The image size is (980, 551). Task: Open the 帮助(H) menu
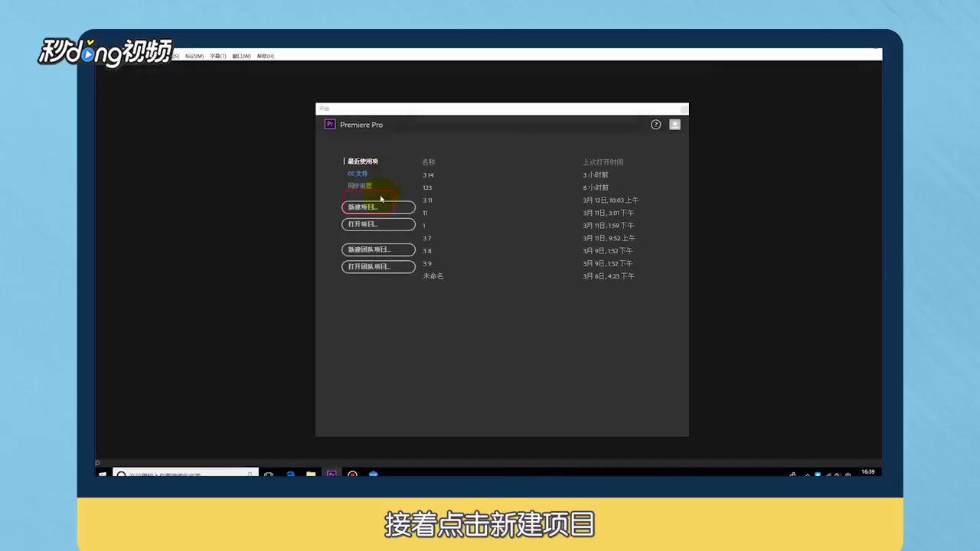click(x=266, y=56)
